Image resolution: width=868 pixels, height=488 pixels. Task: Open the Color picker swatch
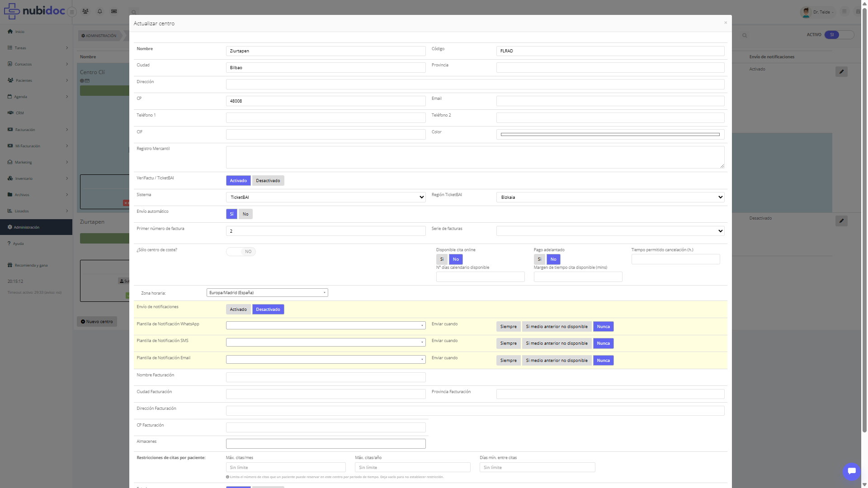point(610,135)
